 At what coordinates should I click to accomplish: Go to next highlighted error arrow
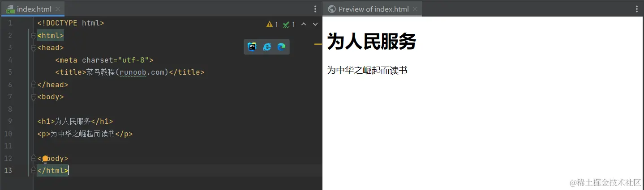coord(315,24)
